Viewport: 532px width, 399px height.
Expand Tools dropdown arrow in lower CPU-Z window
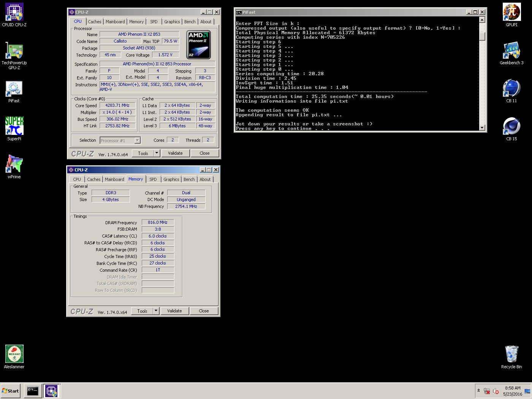(156, 311)
